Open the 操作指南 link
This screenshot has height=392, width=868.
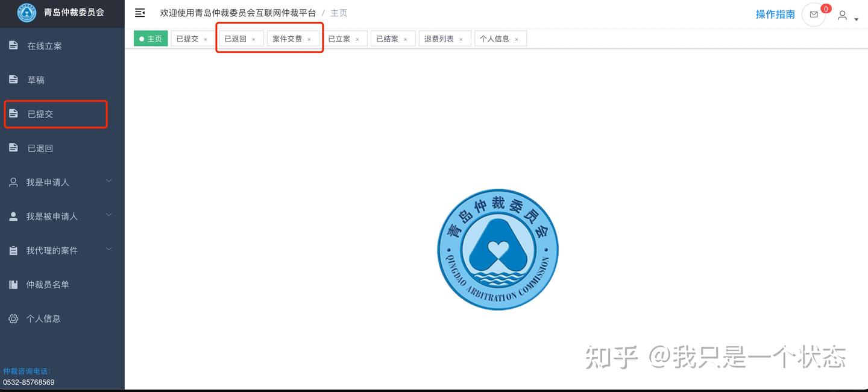775,14
